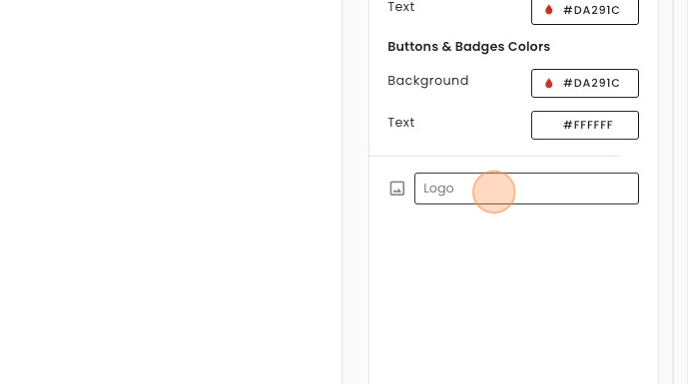
Task: Click the #DA291C hex value in top Text row
Action: pyautogui.click(x=591, y=10)
